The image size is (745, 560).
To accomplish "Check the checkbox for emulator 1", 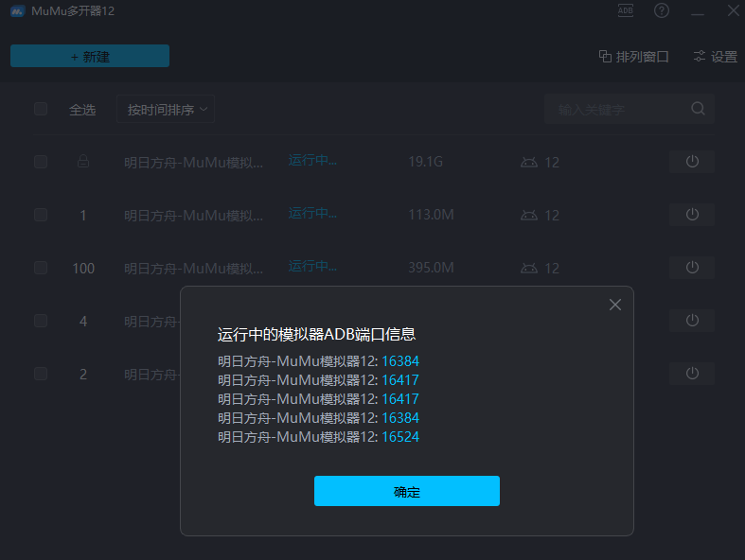I will (41, 215).
